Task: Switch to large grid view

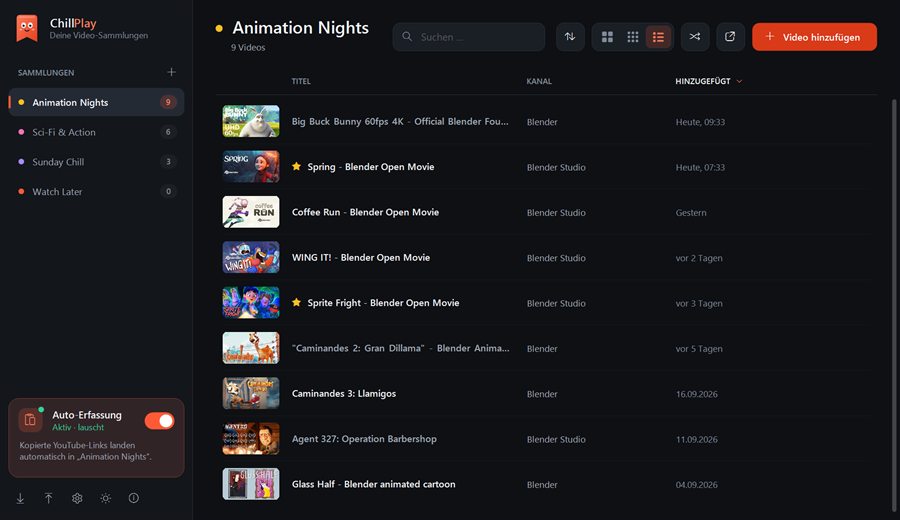Action: [x=607, y=37]
